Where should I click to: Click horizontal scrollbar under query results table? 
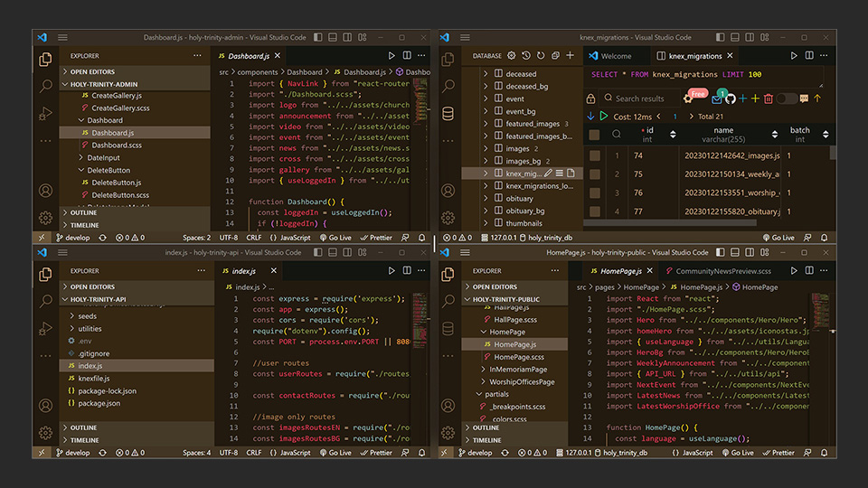pos(670,223)
